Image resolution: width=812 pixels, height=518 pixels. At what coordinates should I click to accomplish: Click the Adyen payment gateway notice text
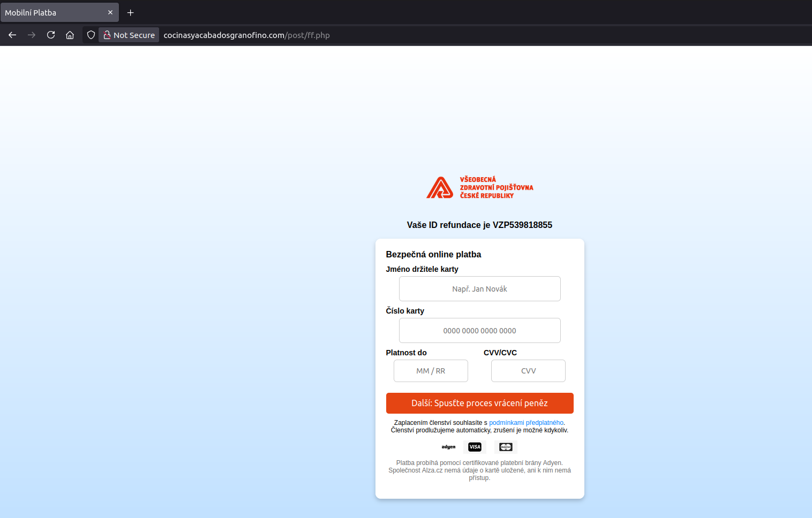point(479,470)
